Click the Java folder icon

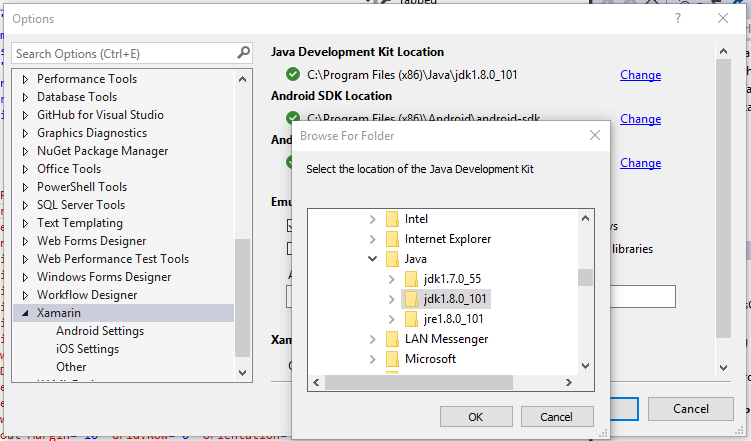[392, 259]
